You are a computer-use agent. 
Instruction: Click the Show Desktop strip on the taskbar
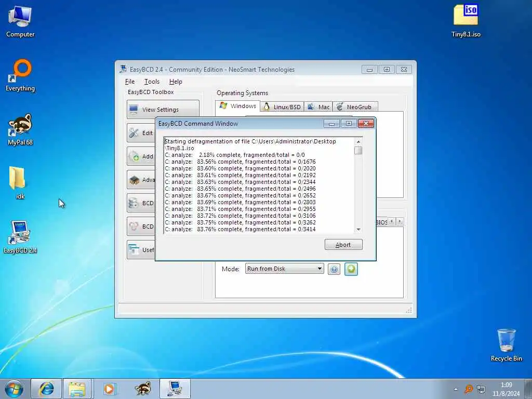tap(528, 389)
